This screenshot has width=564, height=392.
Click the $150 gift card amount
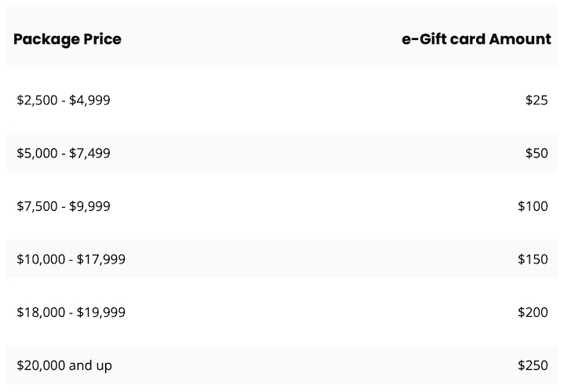click(533, 260)
